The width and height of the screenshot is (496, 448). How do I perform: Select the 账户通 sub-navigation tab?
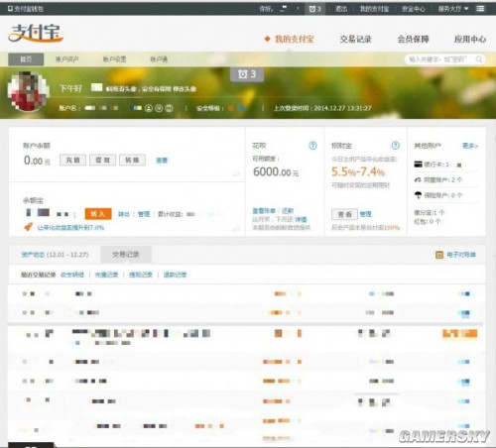pos(159,59)
